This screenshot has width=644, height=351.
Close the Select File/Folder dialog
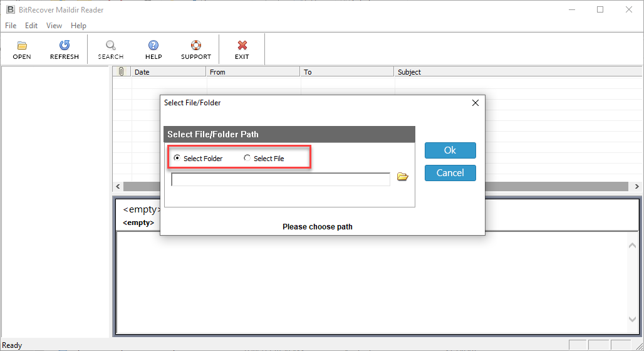tap(475, 103)
